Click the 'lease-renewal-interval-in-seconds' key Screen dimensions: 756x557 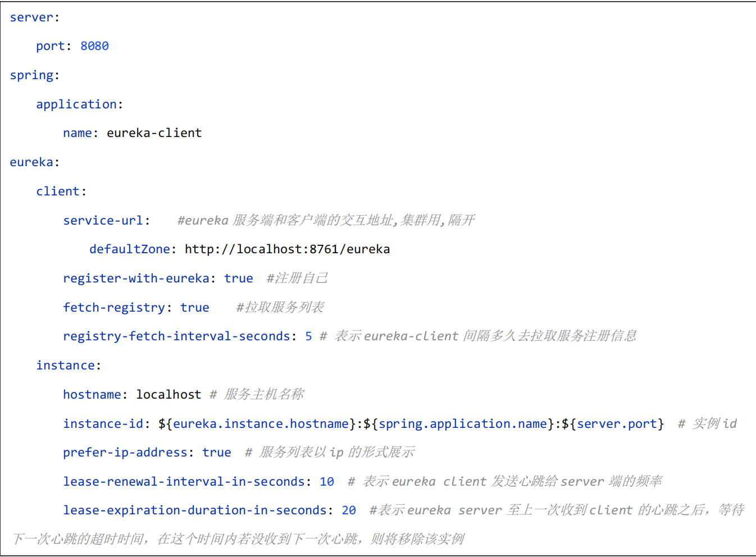pyautogui.click(x=183, y=482)
